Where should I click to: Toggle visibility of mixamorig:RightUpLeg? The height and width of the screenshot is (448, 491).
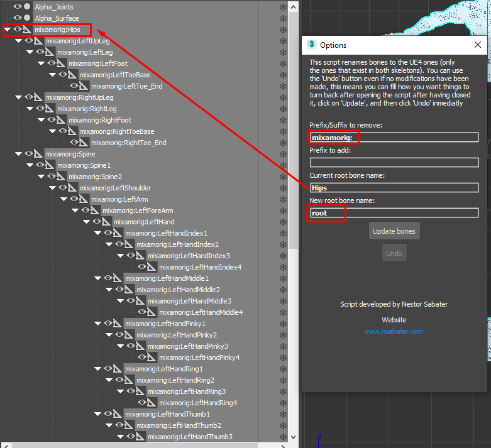pos(29,97)
